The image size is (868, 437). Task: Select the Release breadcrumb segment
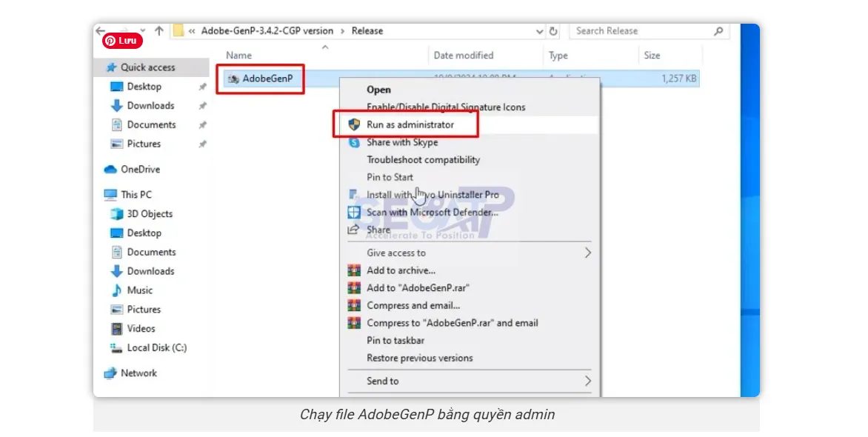point(367,31)
